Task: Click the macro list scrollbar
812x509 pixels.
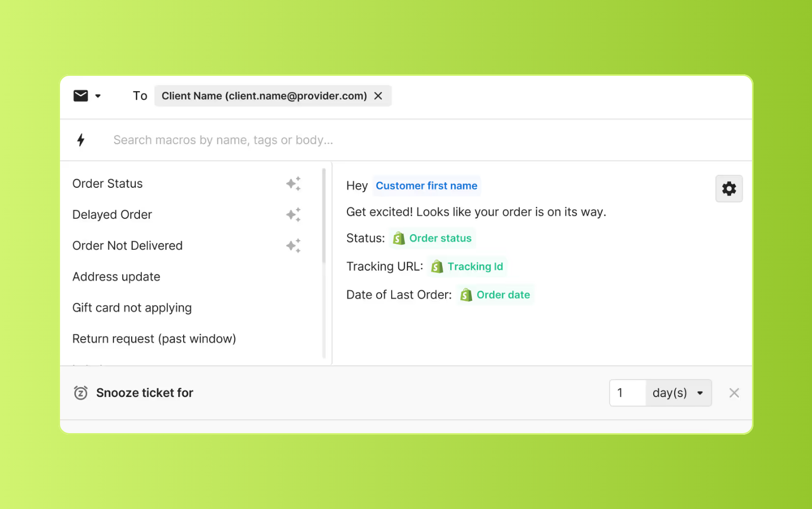Action: pos(324,215)
